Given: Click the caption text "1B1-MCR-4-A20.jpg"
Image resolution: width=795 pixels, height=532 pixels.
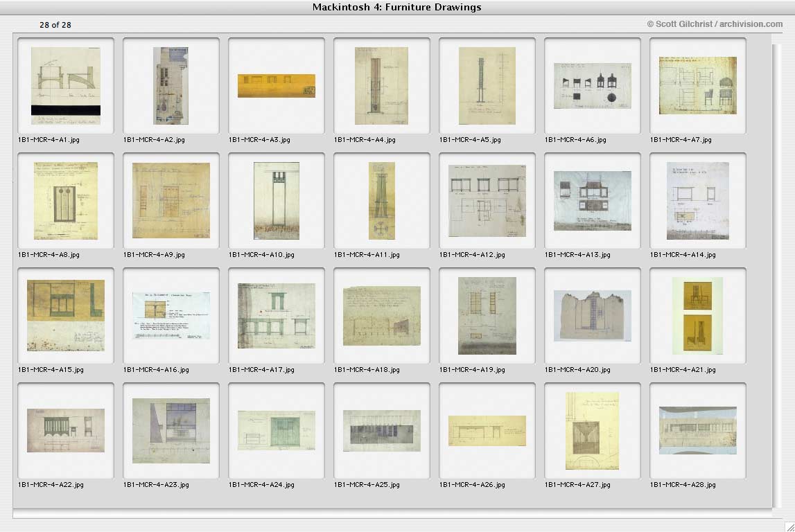Looking at the screenshot, I should (577, 370).
